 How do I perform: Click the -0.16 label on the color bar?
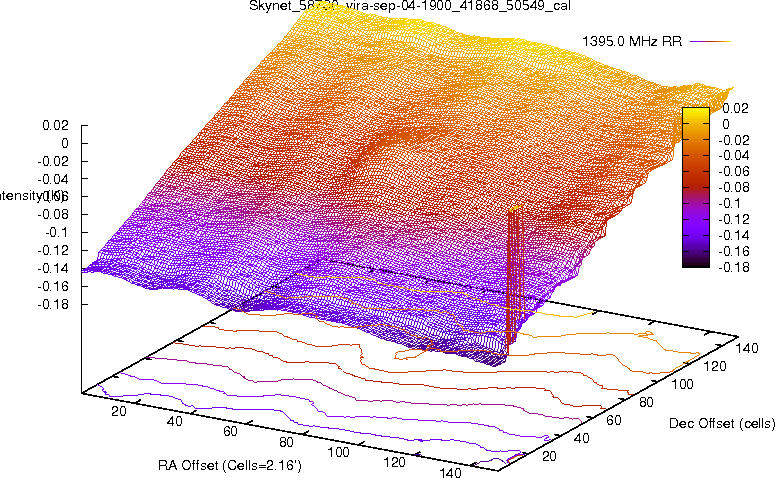(x=733, y=251)
